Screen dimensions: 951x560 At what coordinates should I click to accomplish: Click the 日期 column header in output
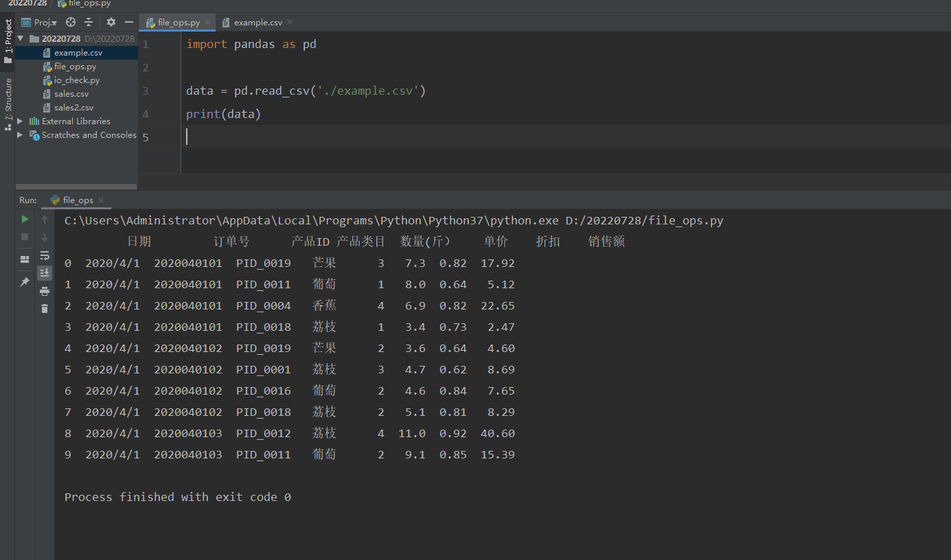click(139, 242)
